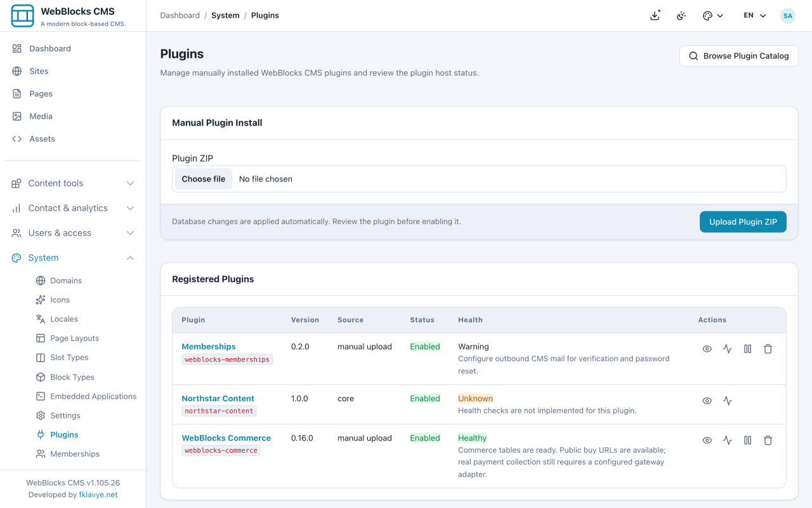Pause the Memberships plugin
Screen dimensions: 812x508
coord(747,349)
